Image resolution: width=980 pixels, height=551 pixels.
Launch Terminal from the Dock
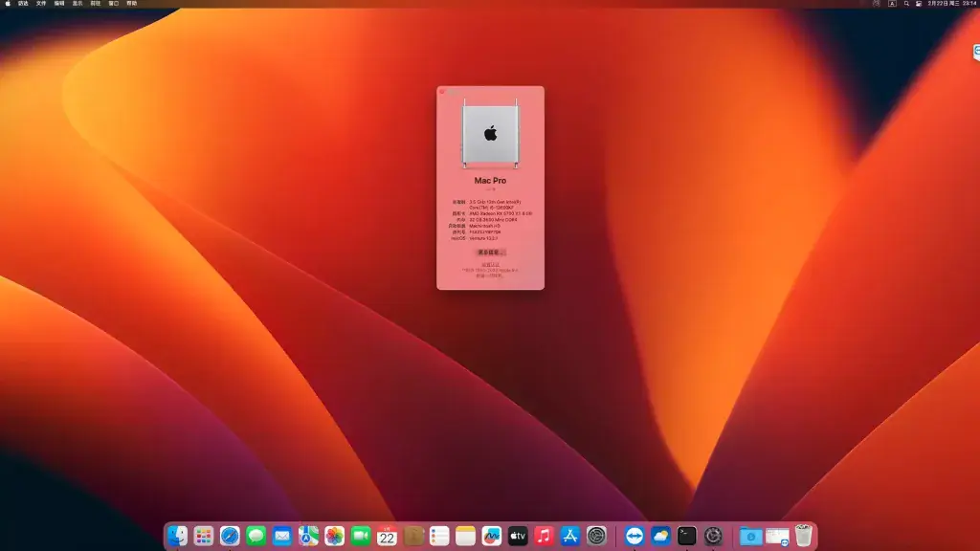(687, 536)
